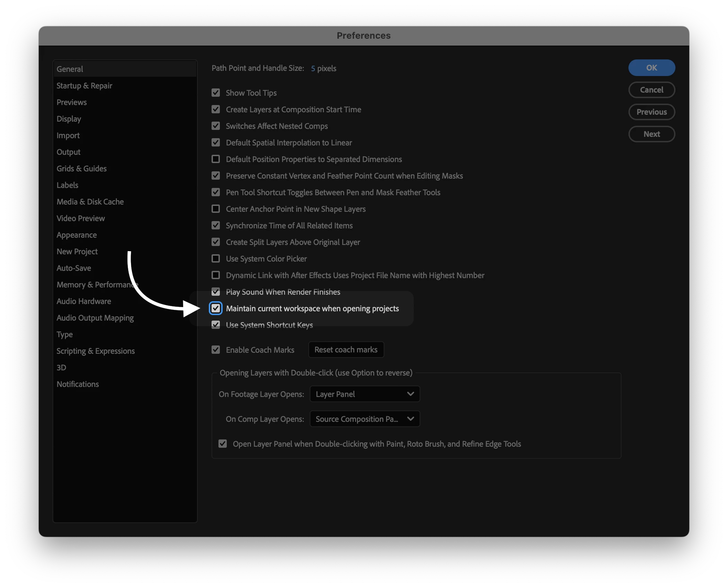This screenshot has width=728, height=588.
Task: Click the OK button
Action: (x=651, y=68)
